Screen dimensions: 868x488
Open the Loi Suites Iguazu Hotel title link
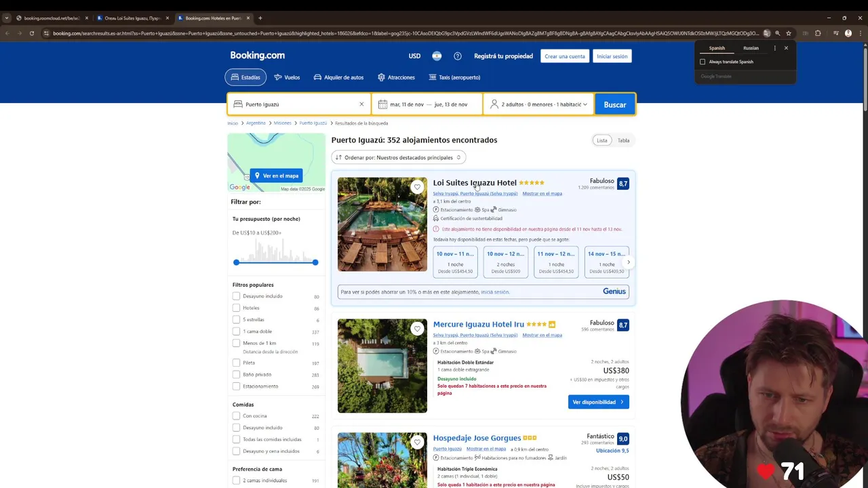coord(475,183)
